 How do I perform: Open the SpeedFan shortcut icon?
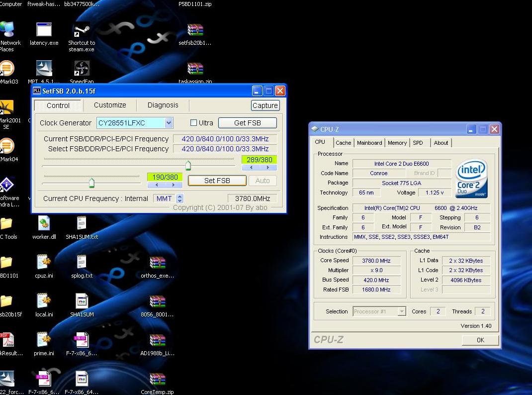pos(82,69)
